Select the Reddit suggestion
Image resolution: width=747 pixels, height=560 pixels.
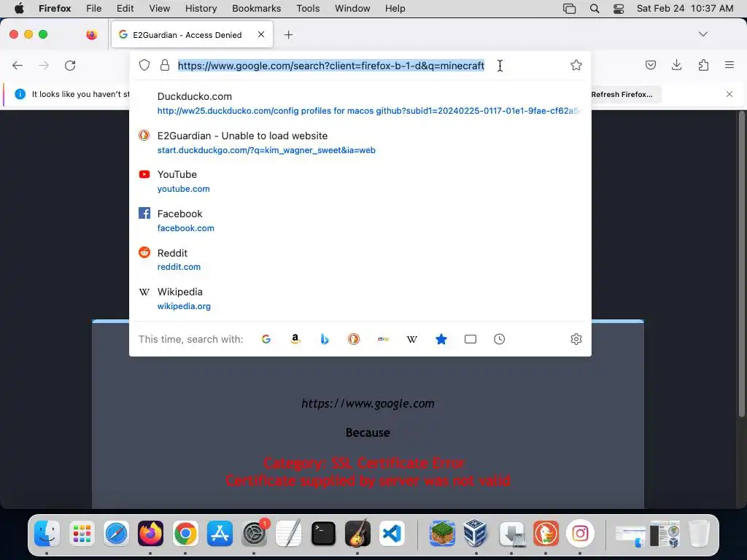[x=360, y=260]
